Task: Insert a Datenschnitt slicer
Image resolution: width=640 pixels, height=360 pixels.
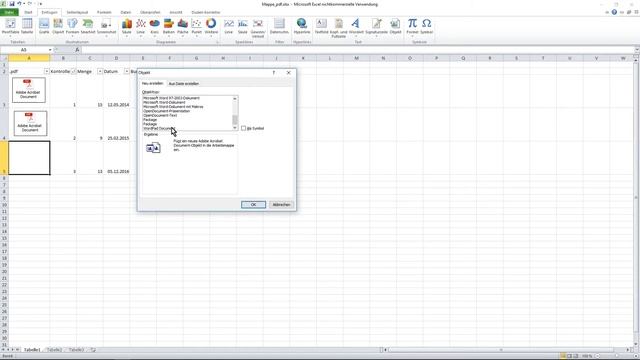Action: tap(279, 26)
